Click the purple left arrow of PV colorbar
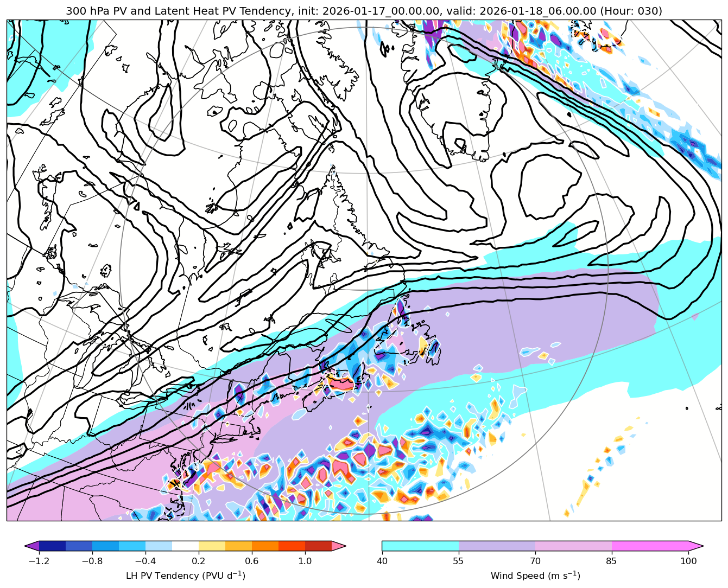Viewport: 728px width, 588px height. [x=31, y=546]
